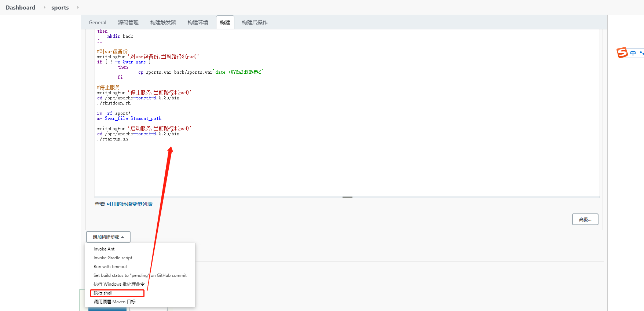The width and height of the screenshot is (644, 311).
Task: Switch to the 构建后操作 tab
Action: [255, 22]
